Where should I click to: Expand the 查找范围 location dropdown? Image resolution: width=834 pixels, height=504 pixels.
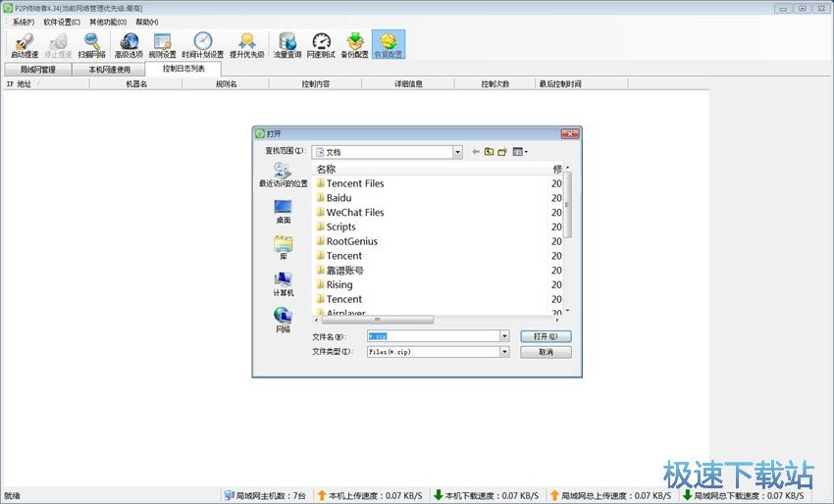[x=457, y=152]
